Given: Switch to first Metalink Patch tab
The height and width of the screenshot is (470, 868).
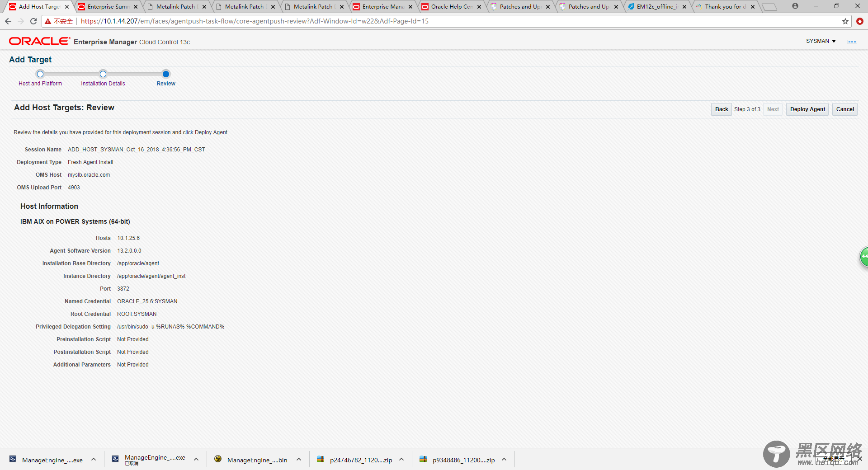Looking at the screenshot, I should pos(176,7).
